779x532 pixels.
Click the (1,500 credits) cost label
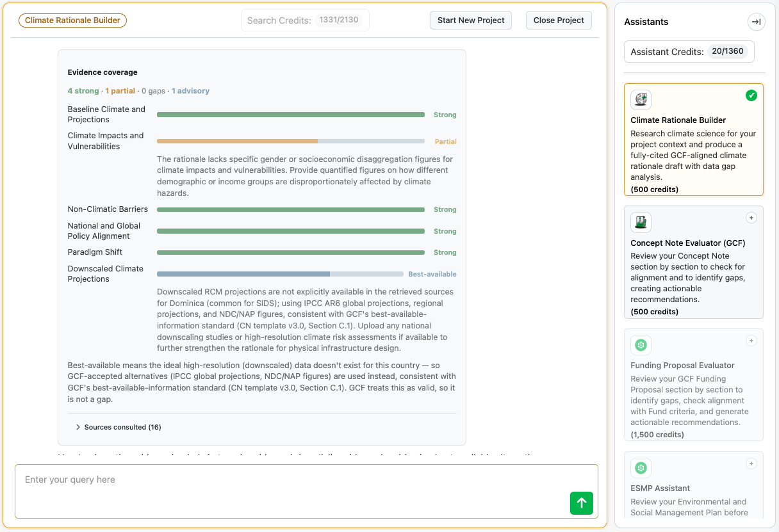(x=657, y=435)
